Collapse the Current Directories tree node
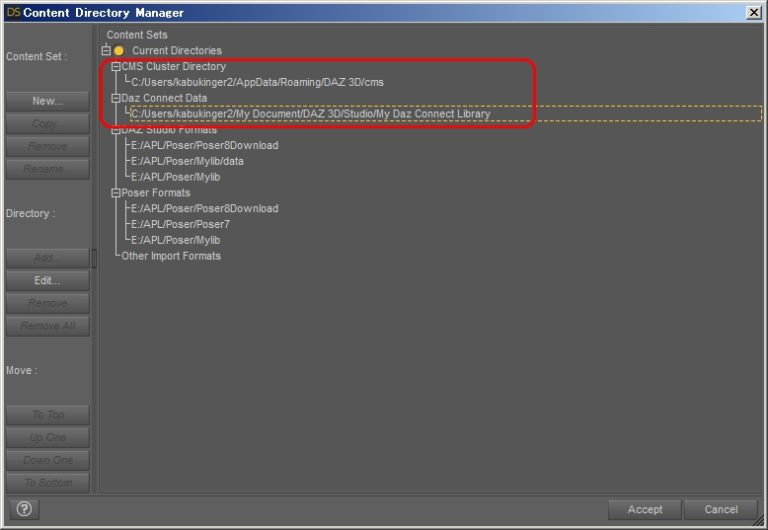This screenshot has width=768, height=530. click(106, 51)
